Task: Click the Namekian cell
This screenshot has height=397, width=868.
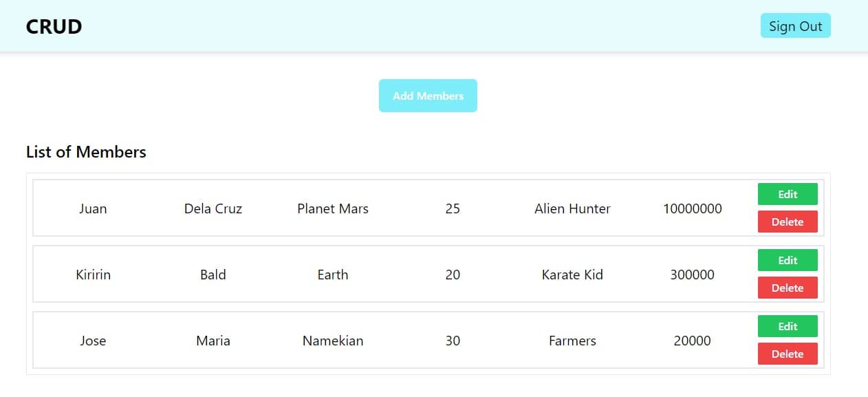Action: click(333, 341)
